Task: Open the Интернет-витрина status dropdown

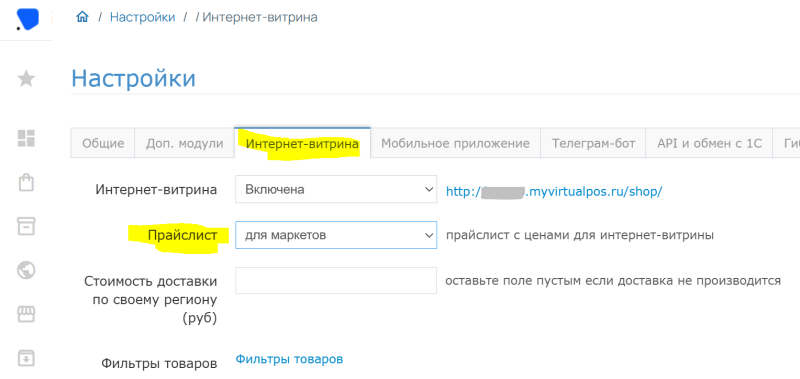Action: click(x=336, y=190)
